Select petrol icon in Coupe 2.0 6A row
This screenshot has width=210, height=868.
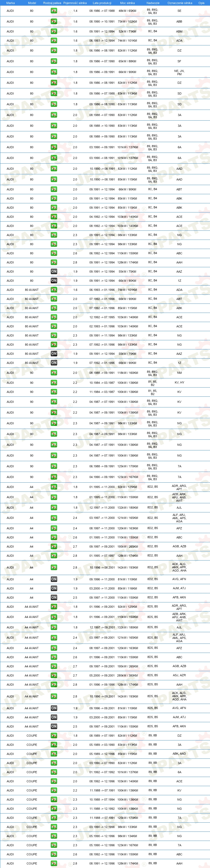tap(54, 772)
